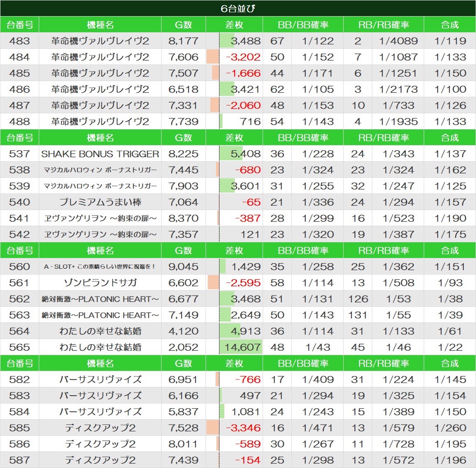Click 差枚 value -65
Screen dimensions: 476x468
251,202
